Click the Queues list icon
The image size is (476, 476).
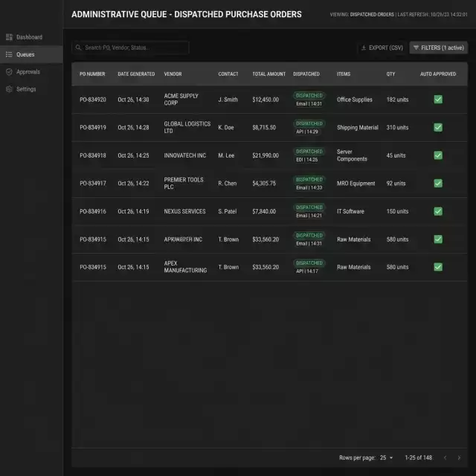9,54
